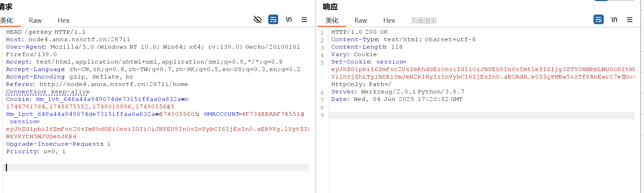
Task: Select the response 美化 tab
Action: pyautogui.click(x=332, y=21)
